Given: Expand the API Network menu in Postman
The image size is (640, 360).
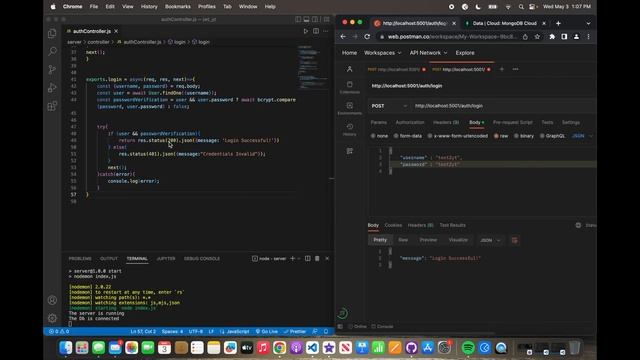Looking at the screenshot, I should [x=428, y=53].
